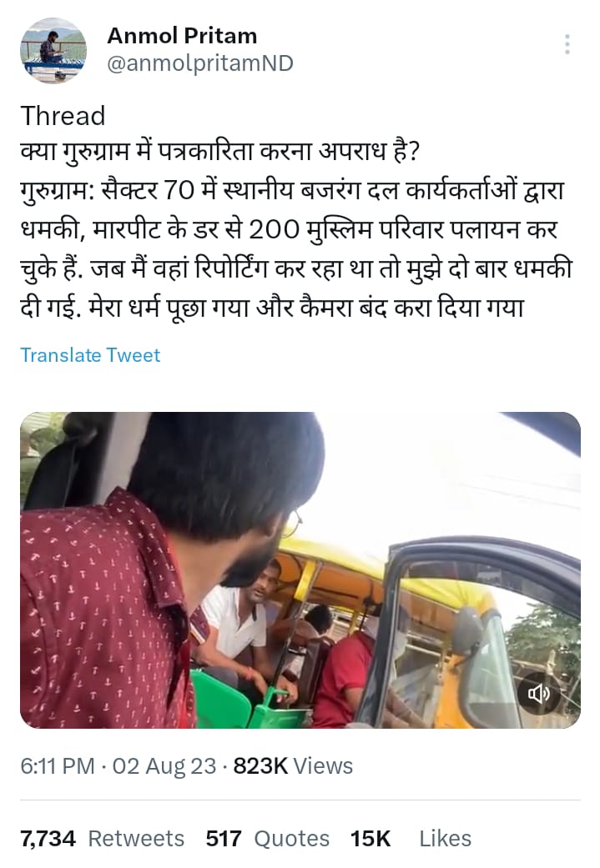600x868 pixels.
Task: Open the 7,734 Retweets list
Action: 103,839
